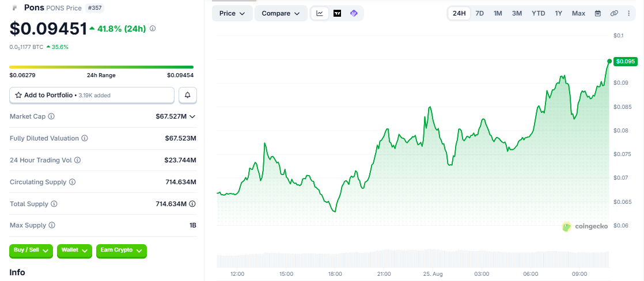This screenshot has height=281, width=644.
Task: Click info icon beside 714.634M total supply value
Action: coord(192,204)
